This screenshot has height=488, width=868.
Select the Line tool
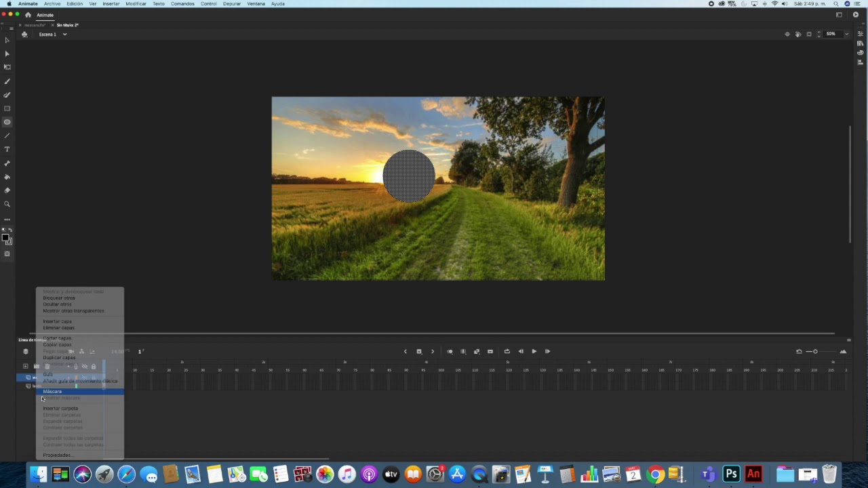(7, 136)
